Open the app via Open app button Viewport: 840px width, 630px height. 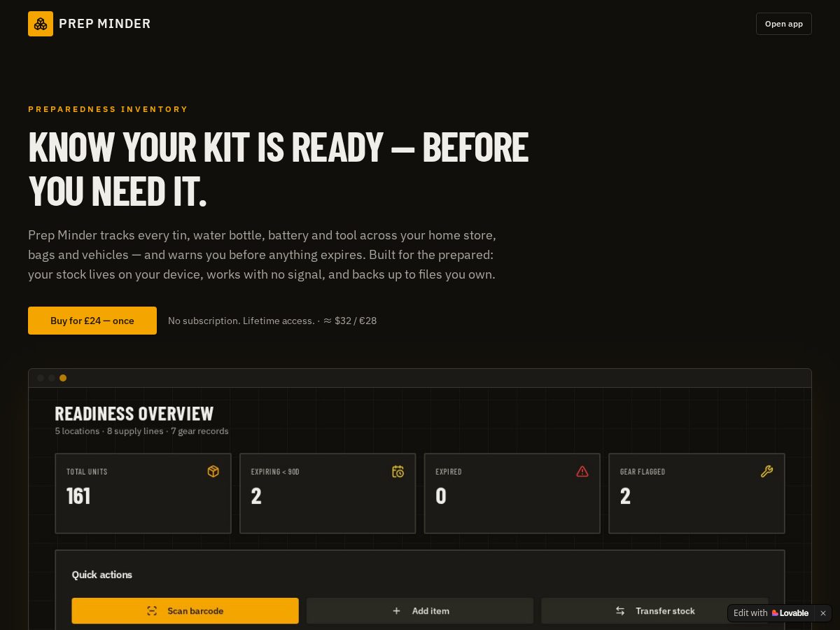(x=783, y=24)
